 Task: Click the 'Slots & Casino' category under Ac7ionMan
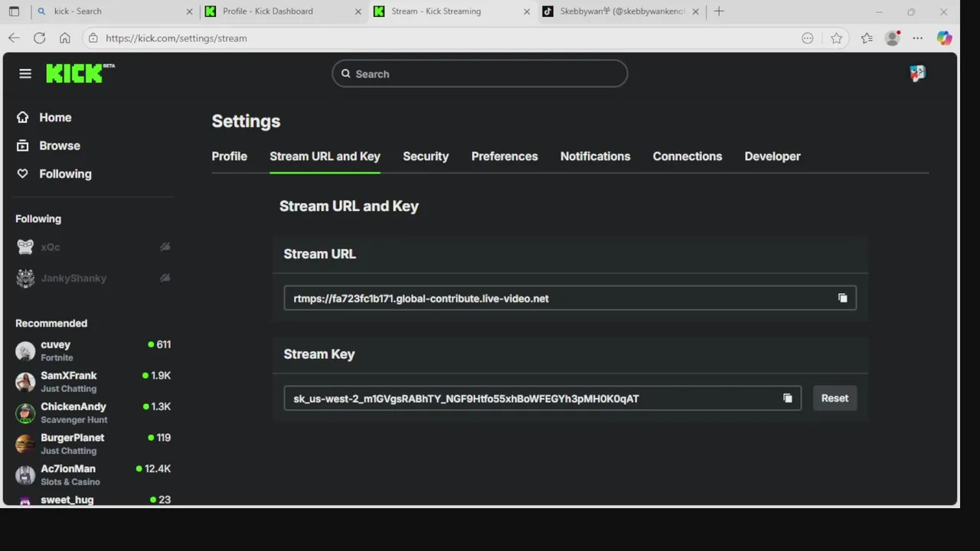70,481
